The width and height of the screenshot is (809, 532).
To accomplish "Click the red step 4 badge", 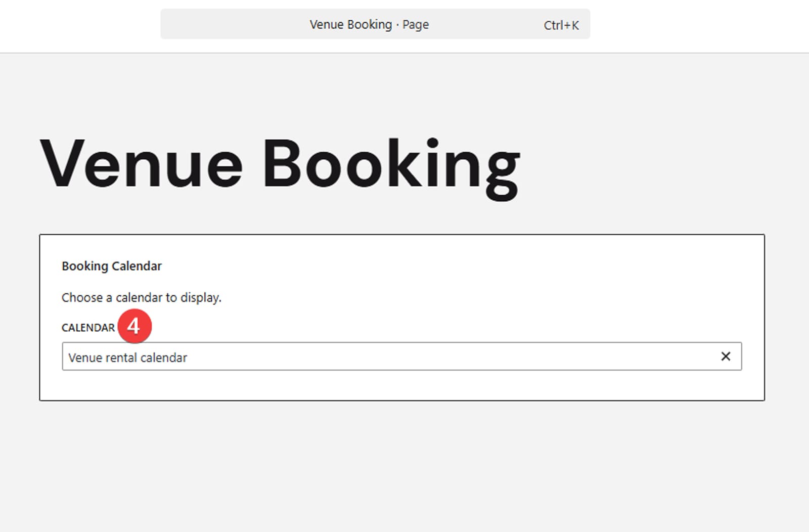I will (x=134, y=326).
